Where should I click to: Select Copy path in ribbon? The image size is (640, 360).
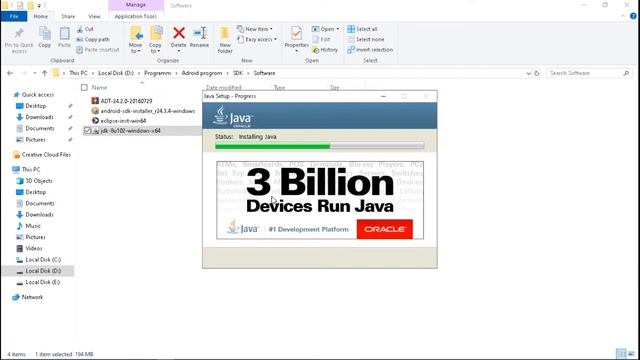[93, 39]
